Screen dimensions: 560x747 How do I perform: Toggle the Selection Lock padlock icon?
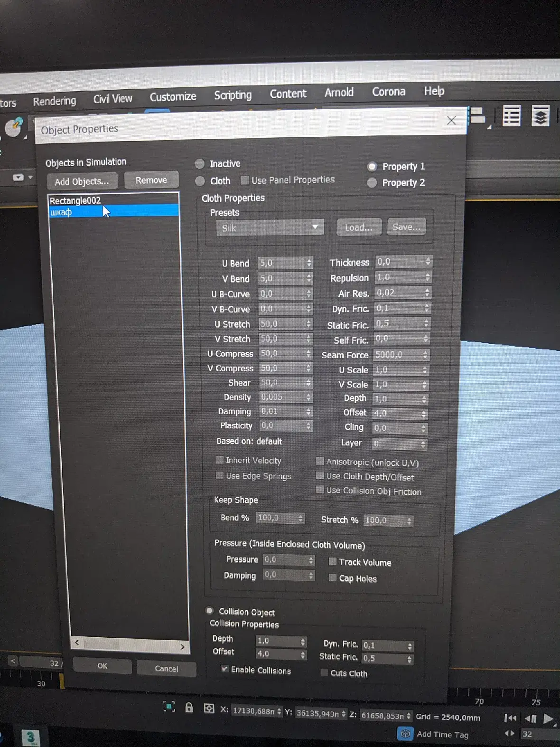(x=189, y=708)
